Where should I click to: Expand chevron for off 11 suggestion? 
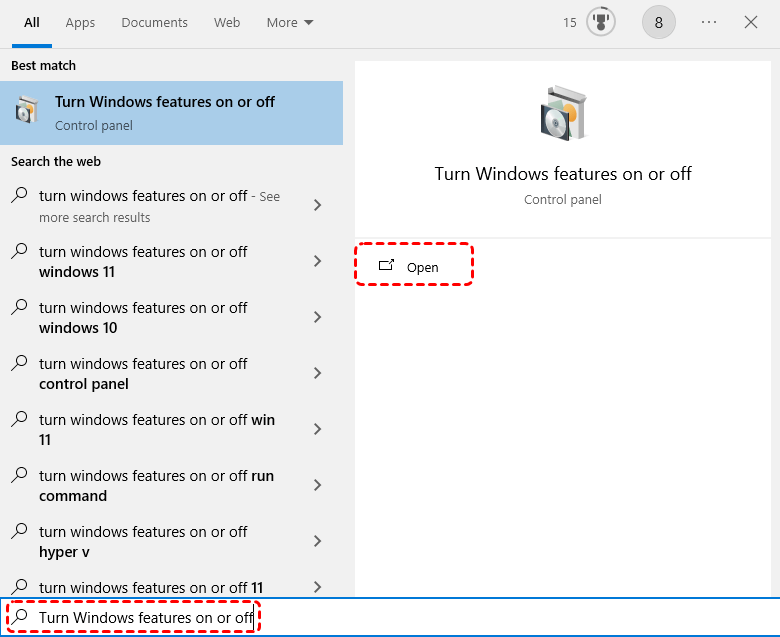pos(317,587)
